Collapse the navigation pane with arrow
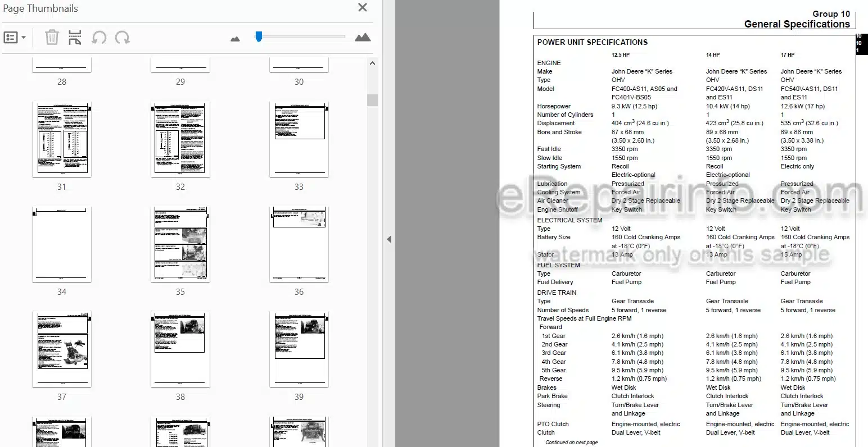Viewport: 868px width, 447px height. point(388,239)
